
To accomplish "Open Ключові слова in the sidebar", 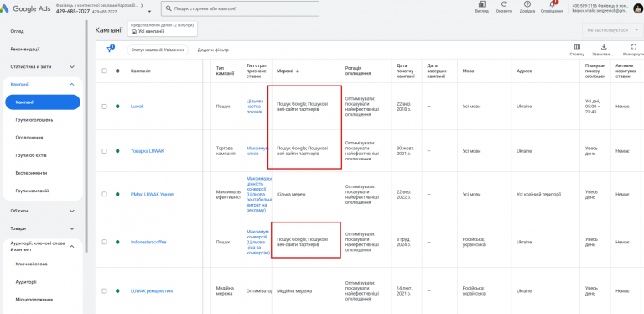I will tap(31, 264).
